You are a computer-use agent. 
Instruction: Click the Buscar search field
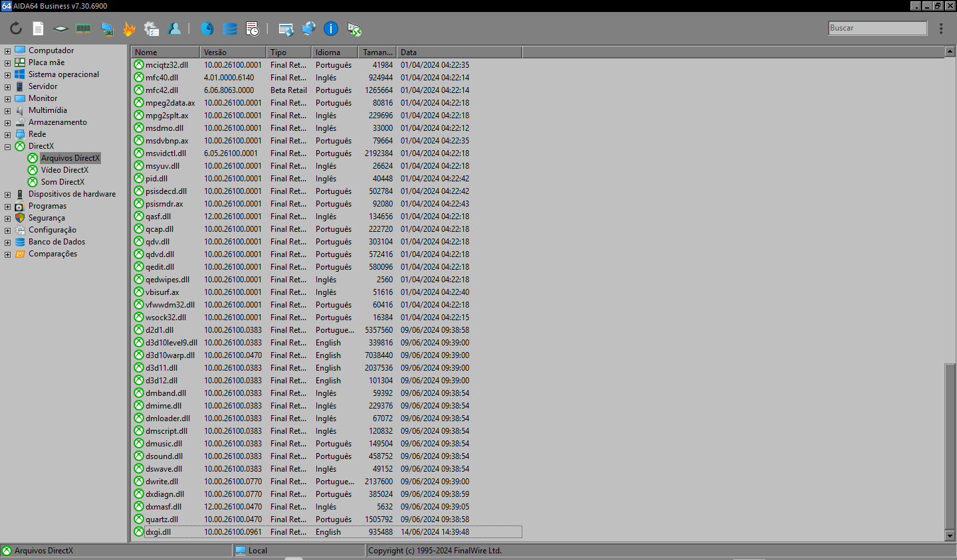point(877,28)
